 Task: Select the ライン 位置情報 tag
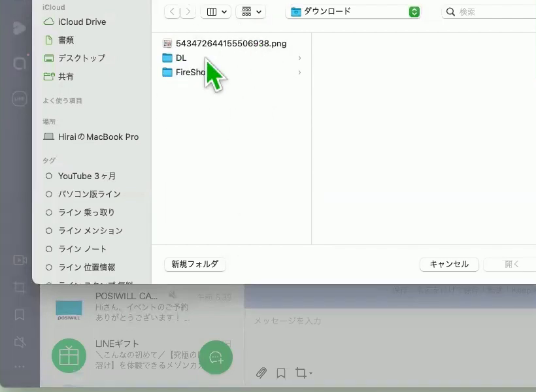coord(80,267)
